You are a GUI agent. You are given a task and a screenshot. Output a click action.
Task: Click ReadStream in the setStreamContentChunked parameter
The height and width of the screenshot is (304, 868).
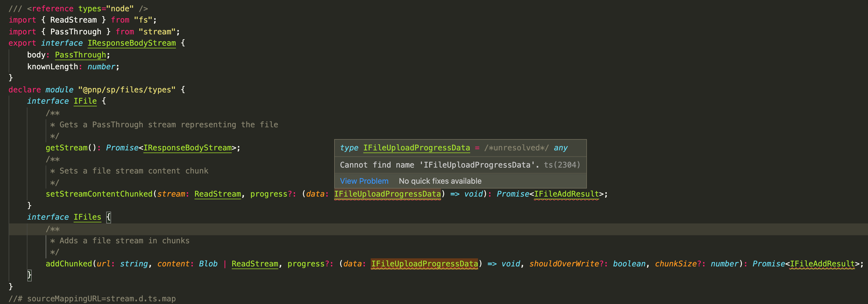tap(218, 194)
